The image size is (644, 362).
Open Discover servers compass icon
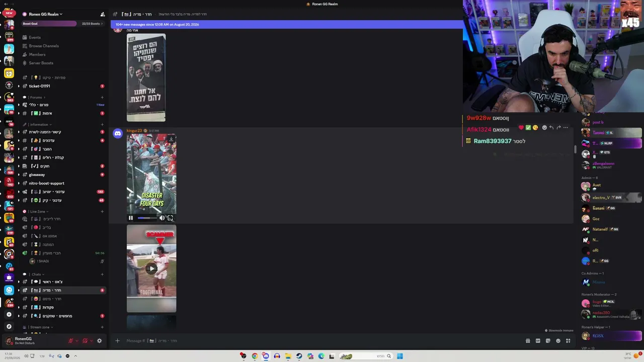[9, 326]
